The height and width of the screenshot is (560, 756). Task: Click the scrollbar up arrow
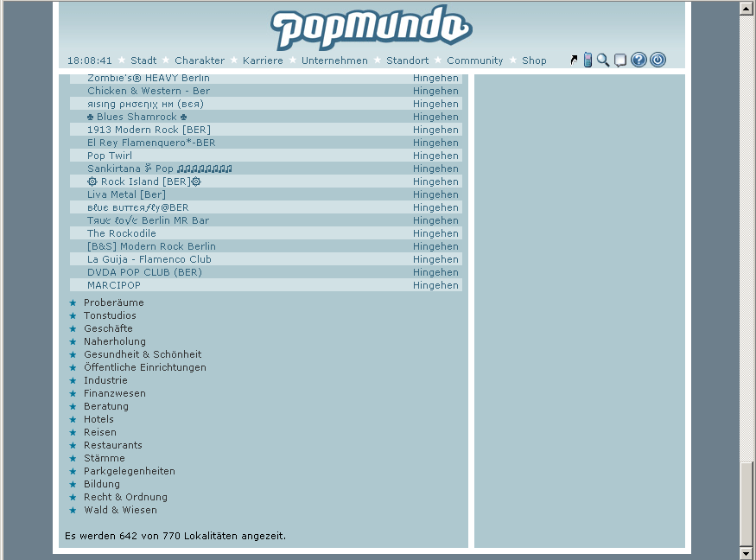(x=746, y=8)
